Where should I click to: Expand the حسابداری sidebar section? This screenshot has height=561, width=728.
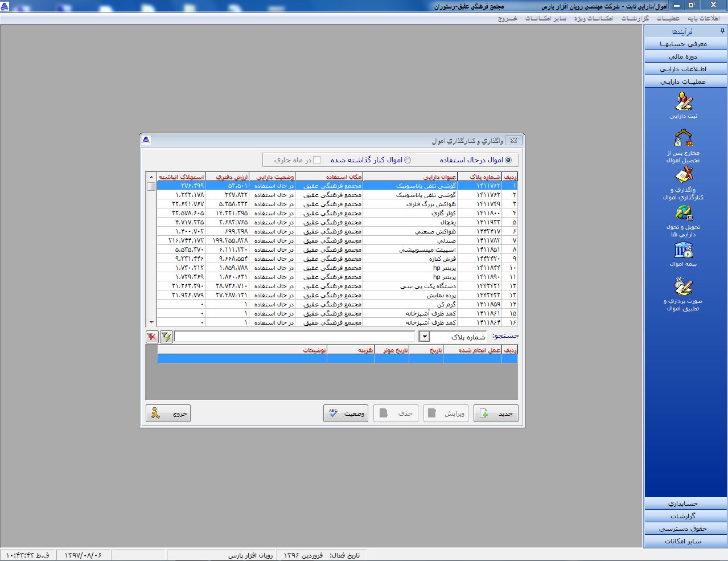[x=686, y=503]
